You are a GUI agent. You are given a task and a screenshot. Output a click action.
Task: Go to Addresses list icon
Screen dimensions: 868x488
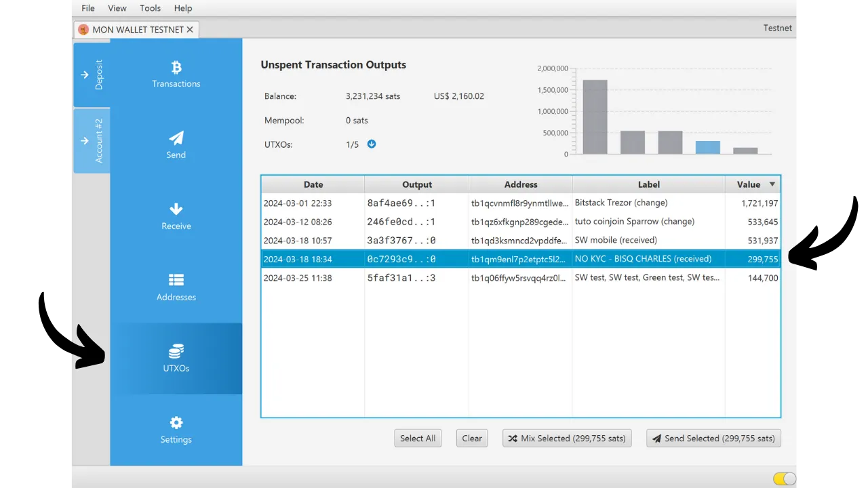[x=176, y=280]
